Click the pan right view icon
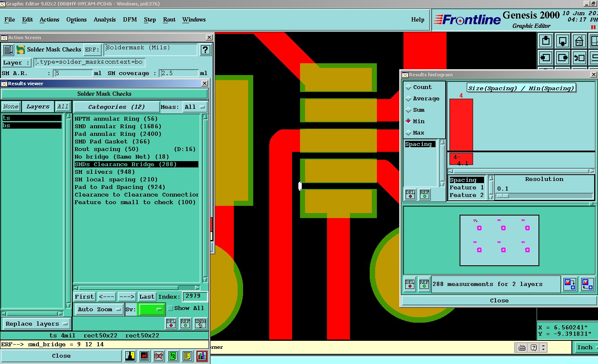The image size is (598, 364). point(563,58)
